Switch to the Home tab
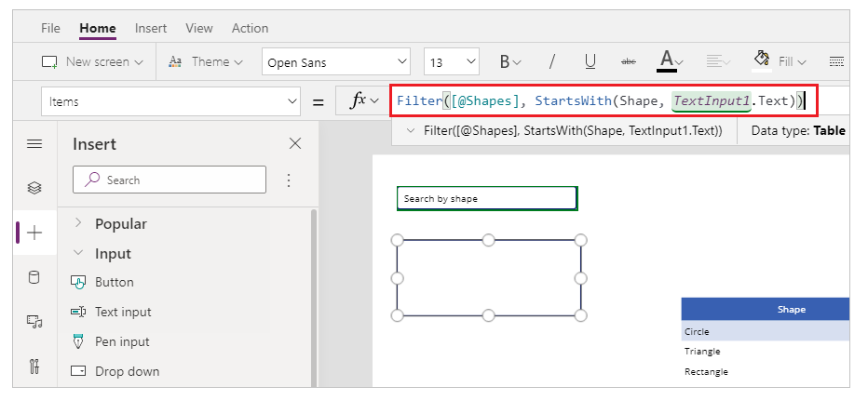The width and height of the screenshot is (868, 400). point(98,28)
